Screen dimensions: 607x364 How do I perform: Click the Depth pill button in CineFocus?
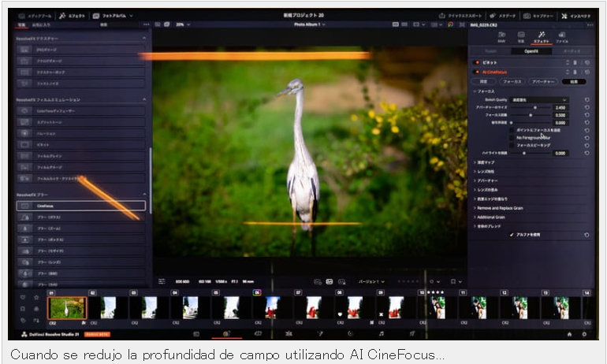[483, 82]
